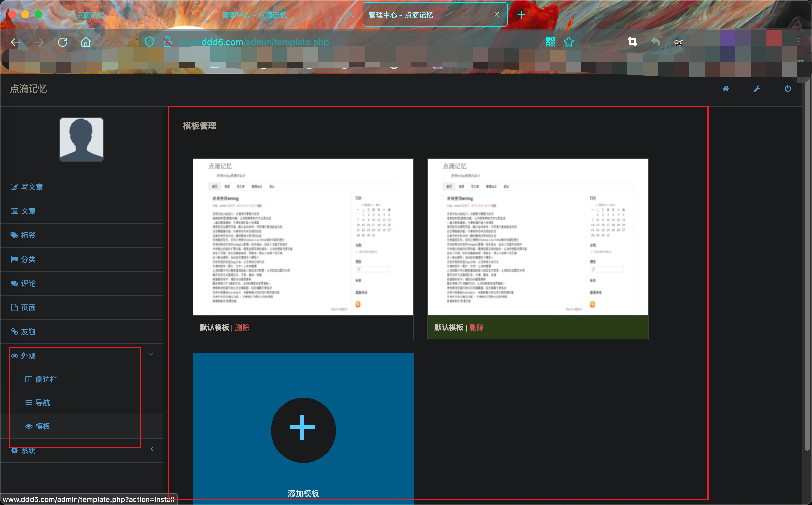Click the browser home button
This screenshot has height=505, width=812.
[x=85, y=42]
